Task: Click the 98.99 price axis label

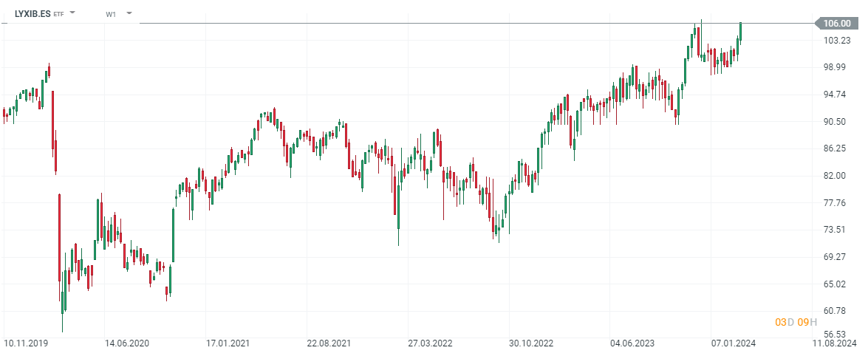Action: point(836,67)
